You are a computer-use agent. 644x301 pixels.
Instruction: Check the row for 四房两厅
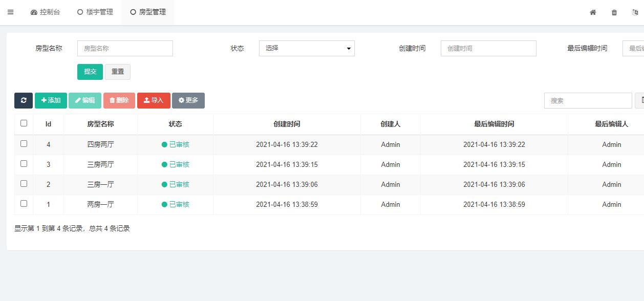tap(24, 144)
